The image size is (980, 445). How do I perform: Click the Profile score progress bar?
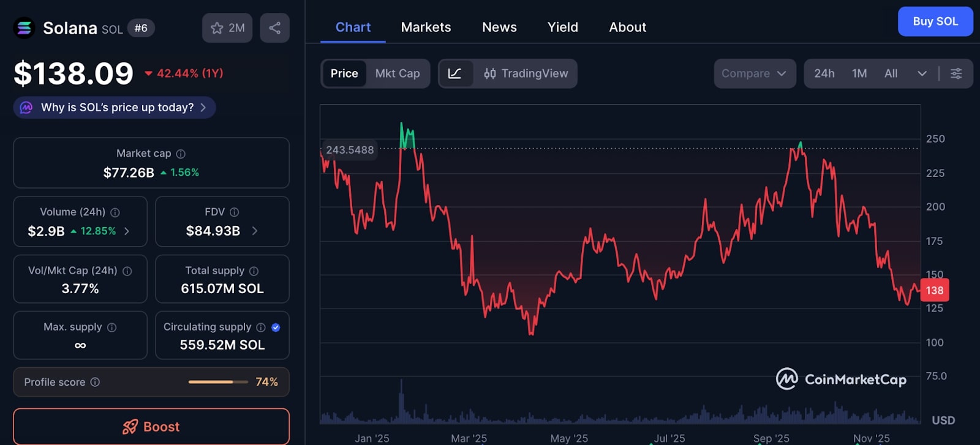click(x=218, y=382)
